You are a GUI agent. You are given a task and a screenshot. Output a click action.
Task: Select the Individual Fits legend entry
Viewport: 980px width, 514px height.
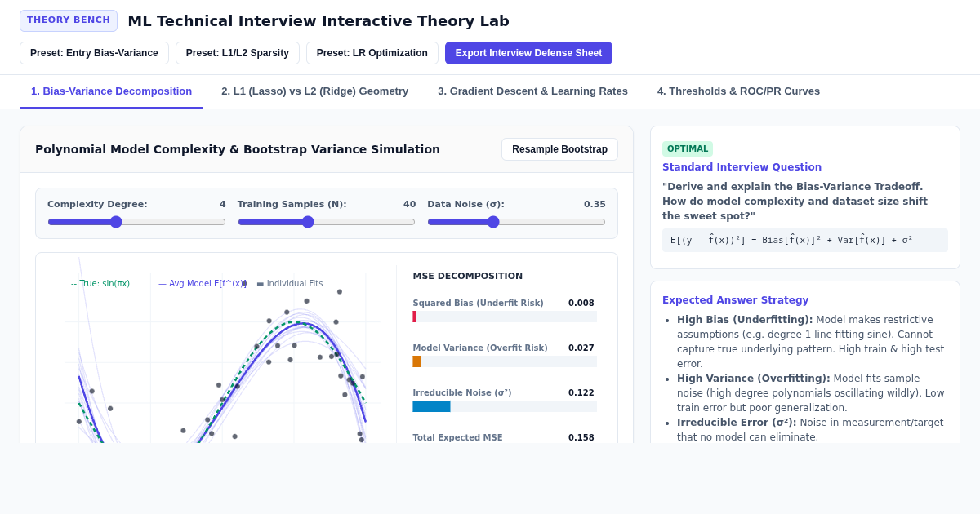tap(290, 284)
